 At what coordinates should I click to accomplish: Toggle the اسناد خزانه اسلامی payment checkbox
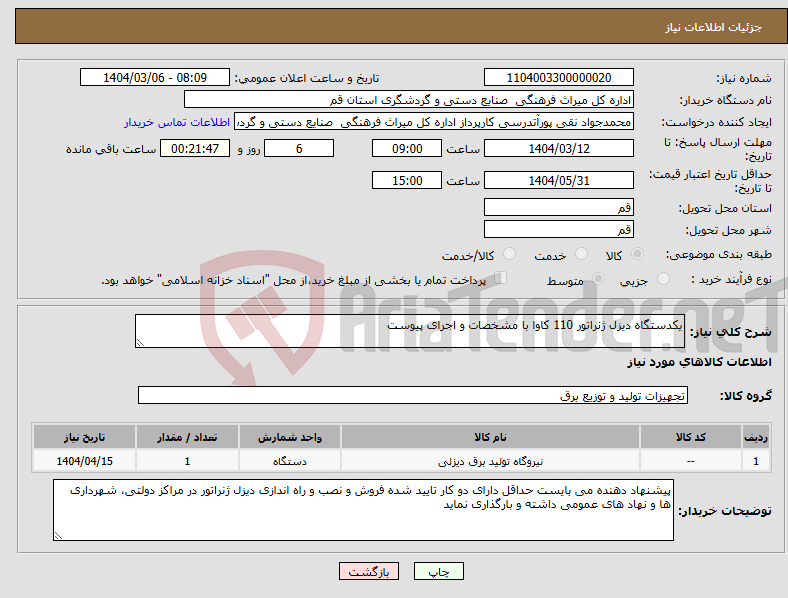(x=501, y=278)
